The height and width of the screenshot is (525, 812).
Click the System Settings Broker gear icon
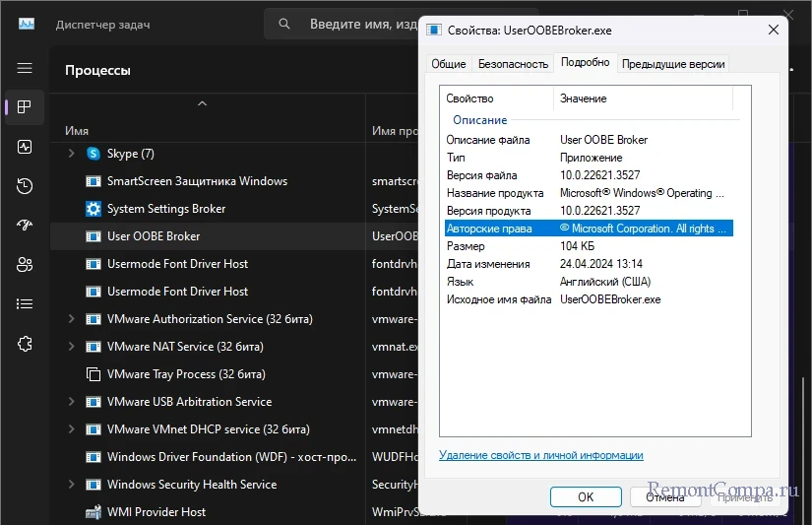pyautogui.click(x=94, y=209)
